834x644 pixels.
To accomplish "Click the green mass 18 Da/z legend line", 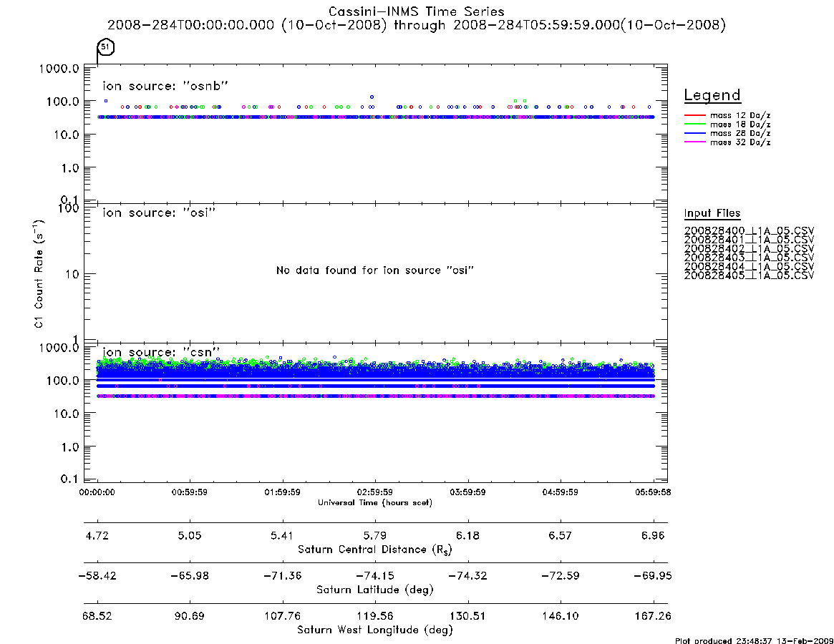I will (694, 124).
